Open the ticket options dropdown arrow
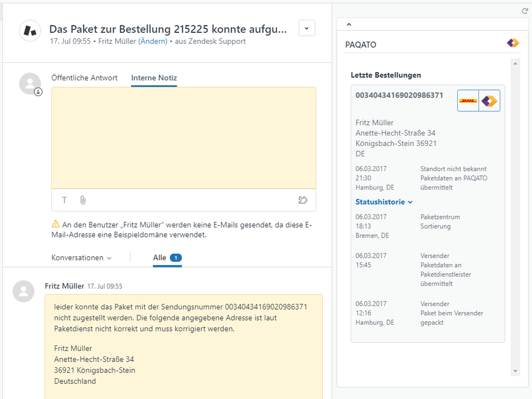 (307, 28)
